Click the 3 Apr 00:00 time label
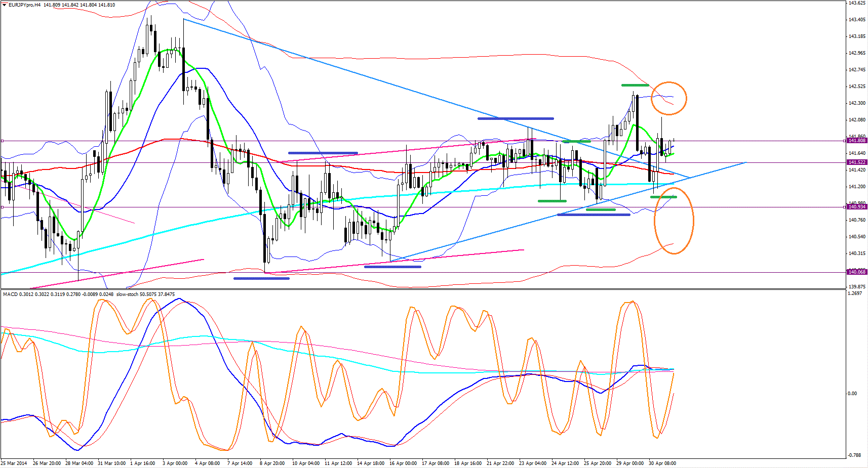 [175, 463]
